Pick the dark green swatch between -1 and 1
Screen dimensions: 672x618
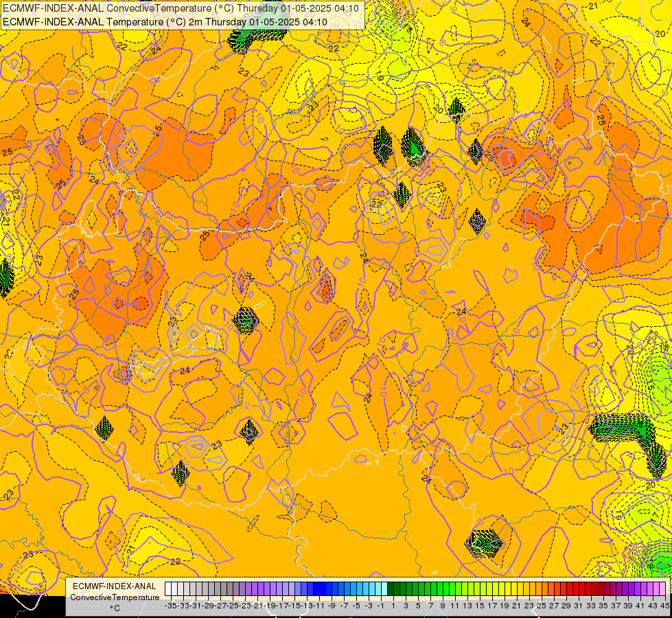391,589
